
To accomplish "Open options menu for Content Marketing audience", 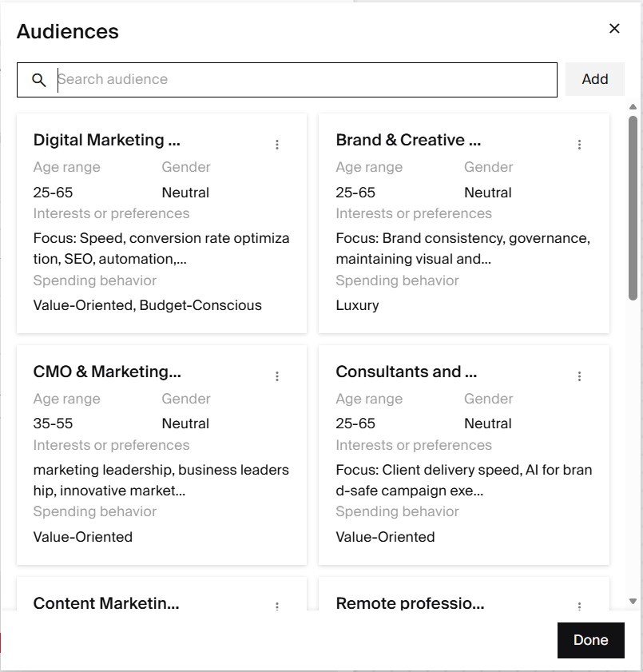I will pyautogui.click(x=277, y=606).
